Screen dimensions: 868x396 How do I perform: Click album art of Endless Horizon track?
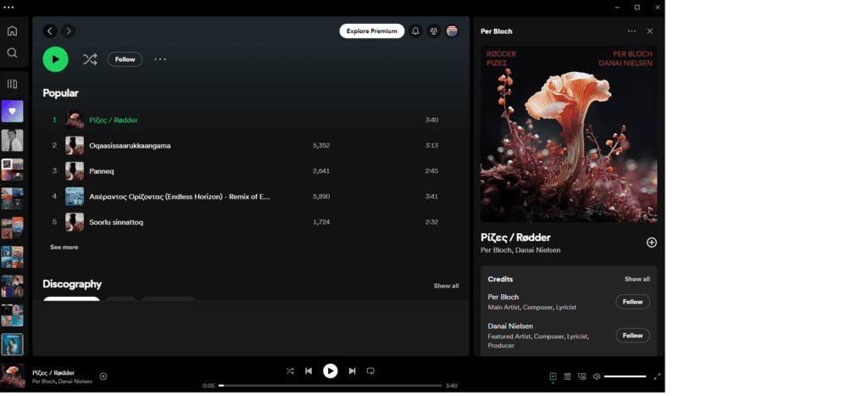(75, 196)
